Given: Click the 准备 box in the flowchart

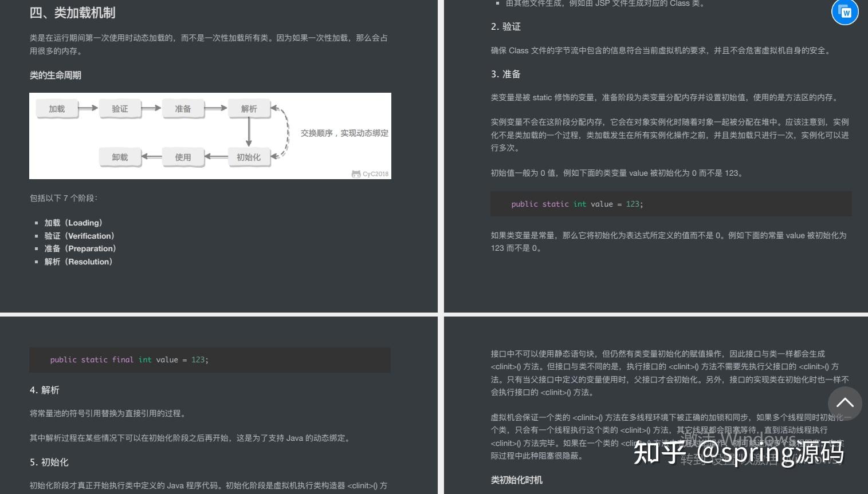Looking at the screenshot, I should click(183, 108).
